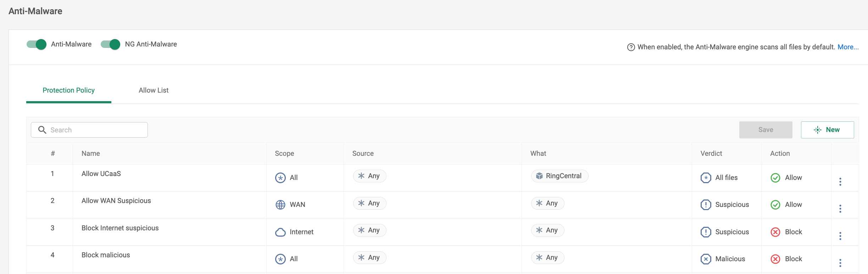
Task: Focus the Search input field
Action: [x=96, y=130]
